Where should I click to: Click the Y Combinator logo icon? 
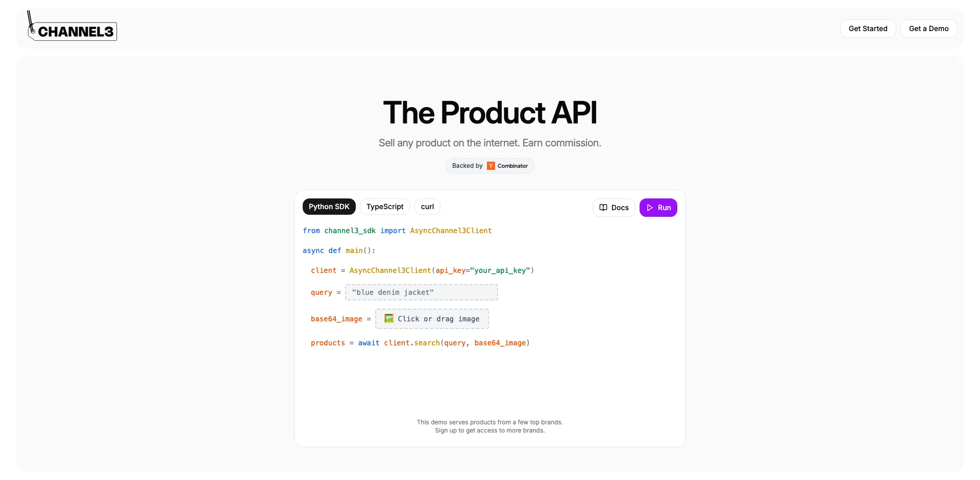pos(491,166)
